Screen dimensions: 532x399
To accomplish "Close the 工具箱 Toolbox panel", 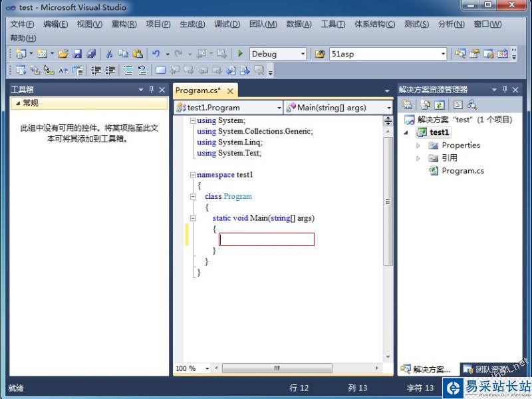I will pos(162,90).
